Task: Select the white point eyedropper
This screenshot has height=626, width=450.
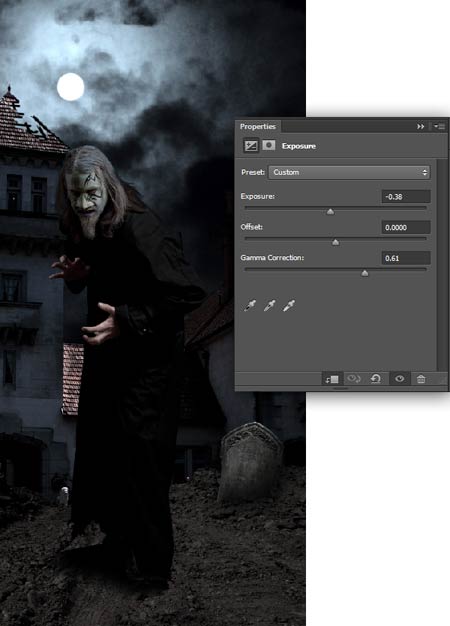Action: [289, 305]
